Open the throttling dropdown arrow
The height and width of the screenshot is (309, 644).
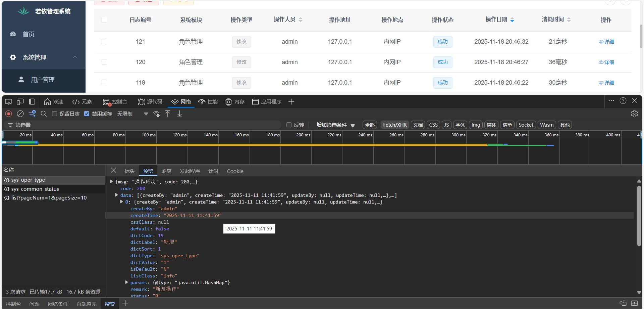[146, 114]
